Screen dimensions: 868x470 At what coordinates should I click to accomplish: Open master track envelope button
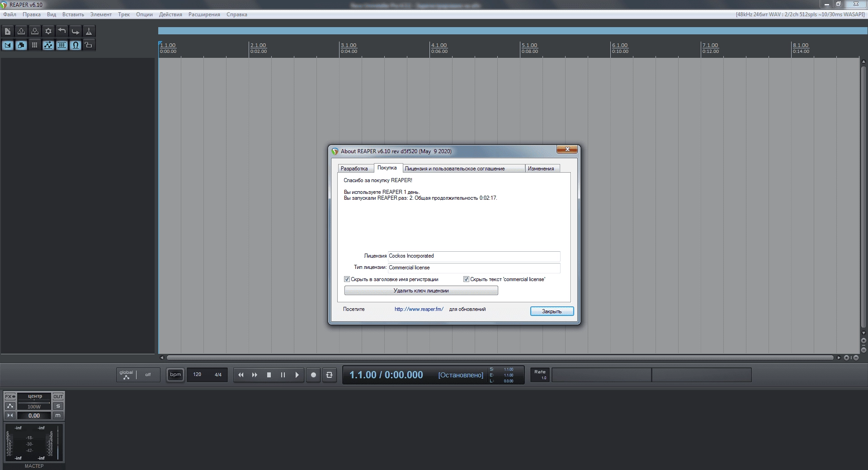pos(10,406)
